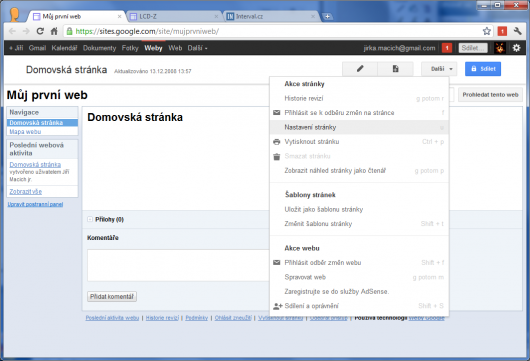Click the blue Sdílet button
The image size is (530, 361).
pos(483,69)
